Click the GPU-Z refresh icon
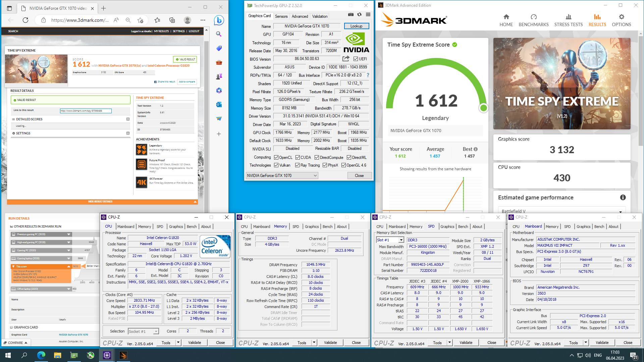 point(359,15)
